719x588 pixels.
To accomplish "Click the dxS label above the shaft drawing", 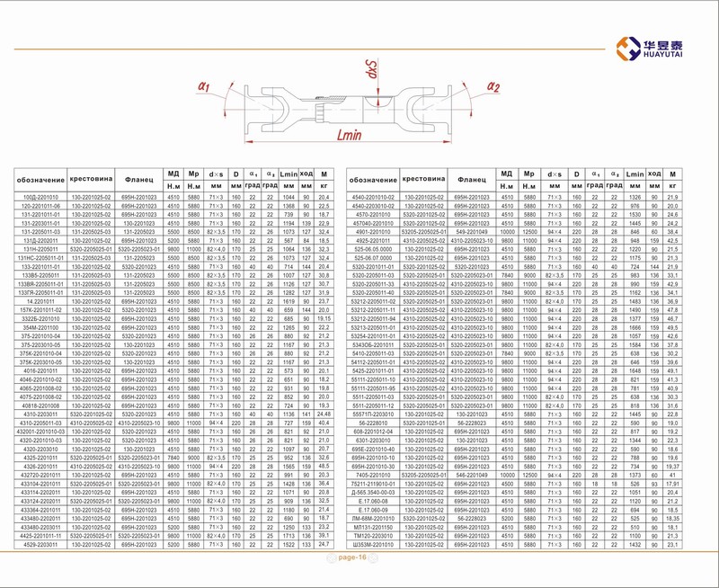I will (370, 69).
